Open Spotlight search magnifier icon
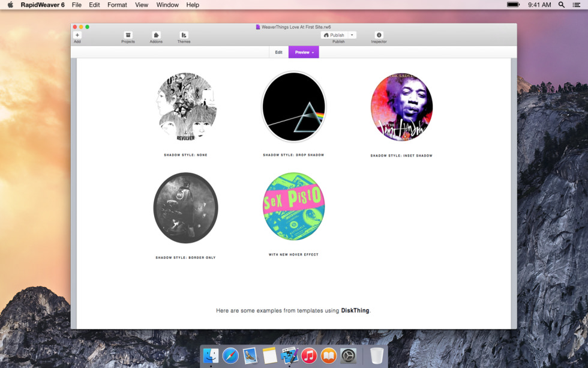Screen dimensions: 588x368 pos(562,5)
